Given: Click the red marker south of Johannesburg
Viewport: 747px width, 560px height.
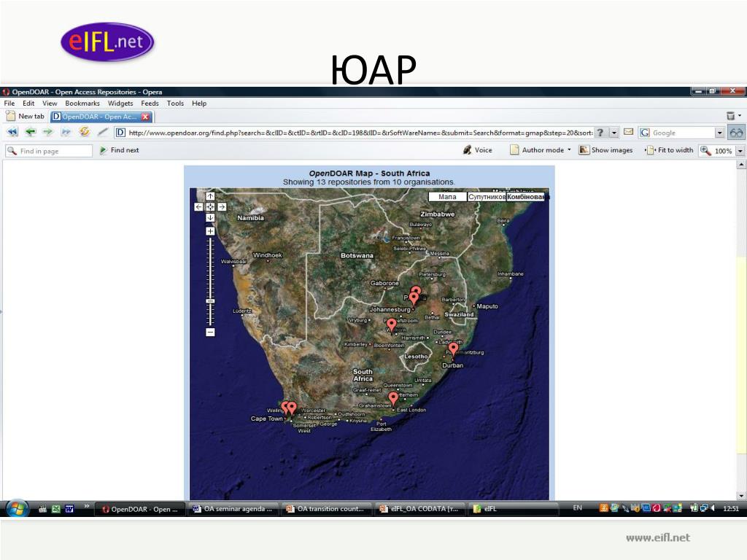Looking at the screenshot, I should point(391,324).
